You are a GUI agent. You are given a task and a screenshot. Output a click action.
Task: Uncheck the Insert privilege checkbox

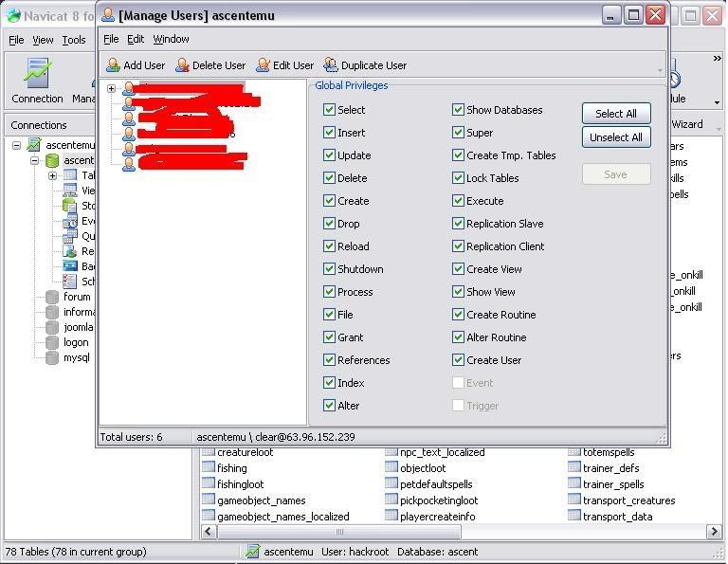pos(329,133)
